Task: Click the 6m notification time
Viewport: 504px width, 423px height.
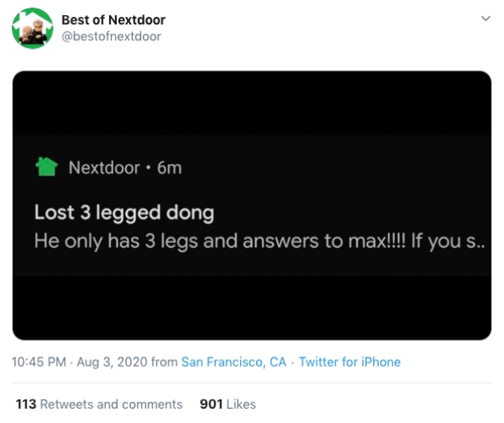Action: (x=169, y=167)
